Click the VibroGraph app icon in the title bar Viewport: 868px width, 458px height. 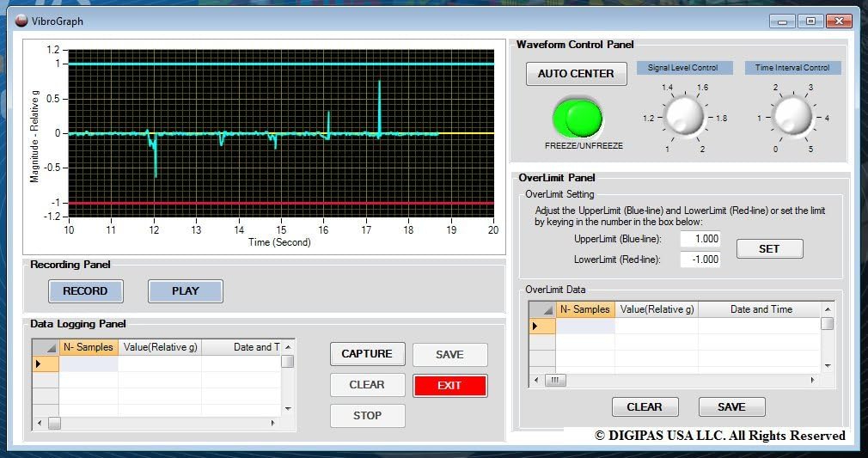tap(21, 21)
